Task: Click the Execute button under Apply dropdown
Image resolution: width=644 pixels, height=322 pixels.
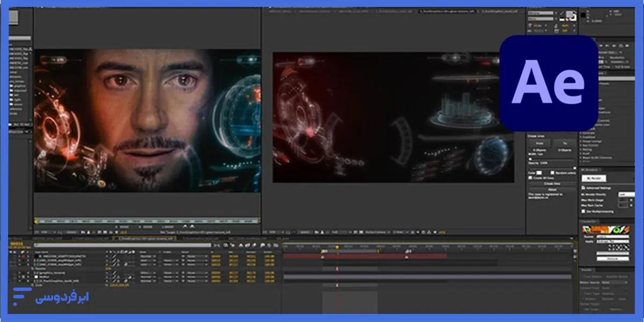Action: point(612,259)
